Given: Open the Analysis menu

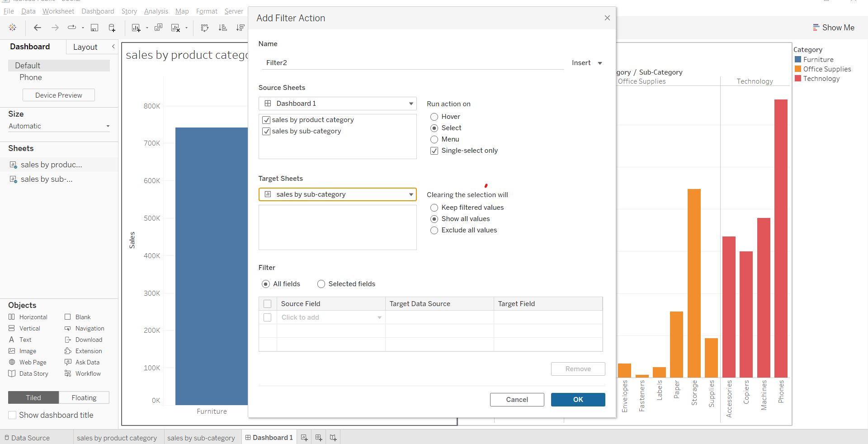Looking at the screenshot, I should point(156,11).
